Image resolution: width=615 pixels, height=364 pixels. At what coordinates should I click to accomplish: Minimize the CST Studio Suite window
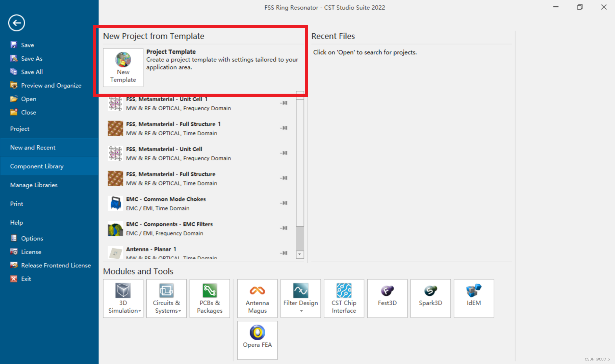coord(556,7)
